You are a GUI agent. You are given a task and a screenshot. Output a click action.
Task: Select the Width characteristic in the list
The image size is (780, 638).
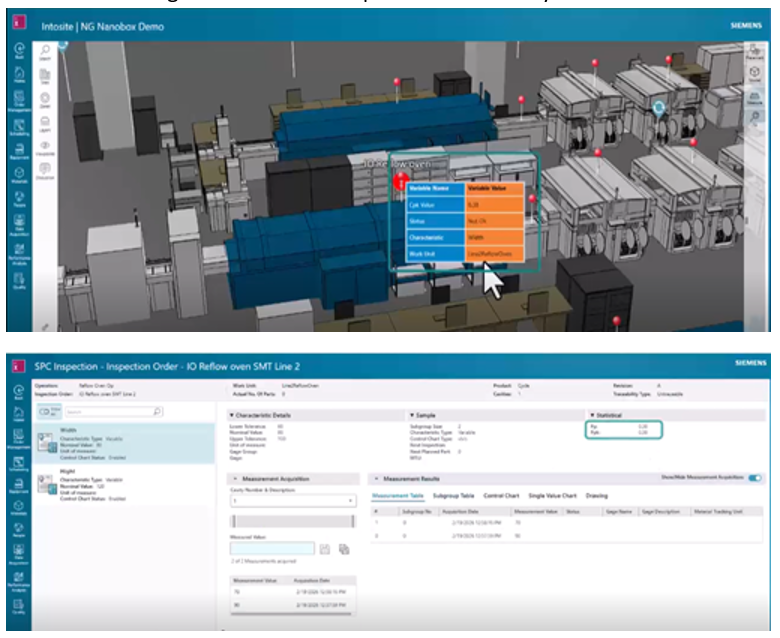(x=124, y=443)
